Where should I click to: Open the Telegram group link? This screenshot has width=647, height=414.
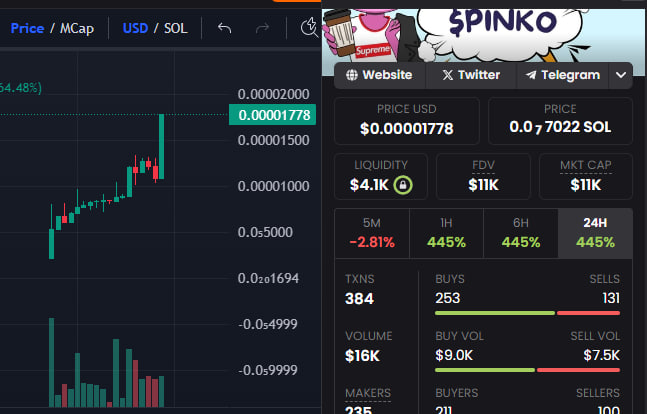(x=563, y=75)
